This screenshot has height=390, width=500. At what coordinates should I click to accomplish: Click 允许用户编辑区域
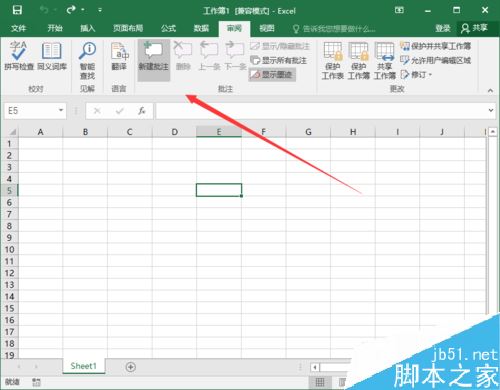pos(435,60)
